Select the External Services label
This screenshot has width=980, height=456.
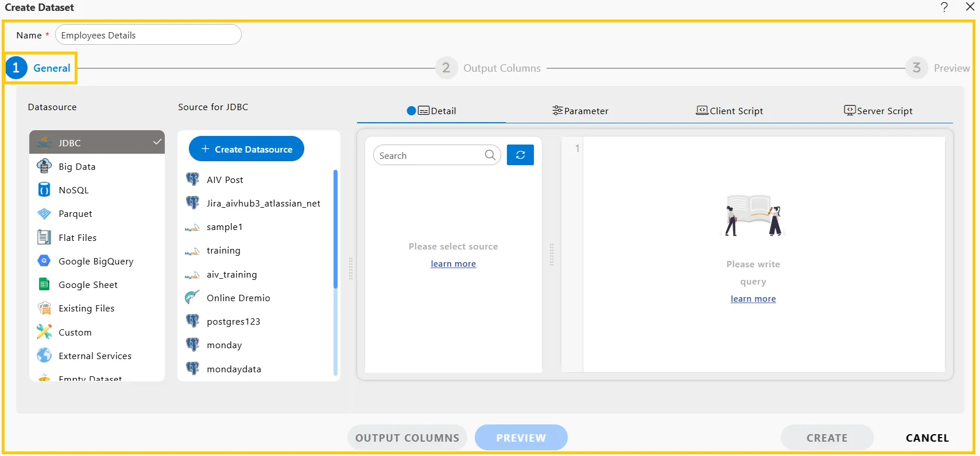coord(95,356)
